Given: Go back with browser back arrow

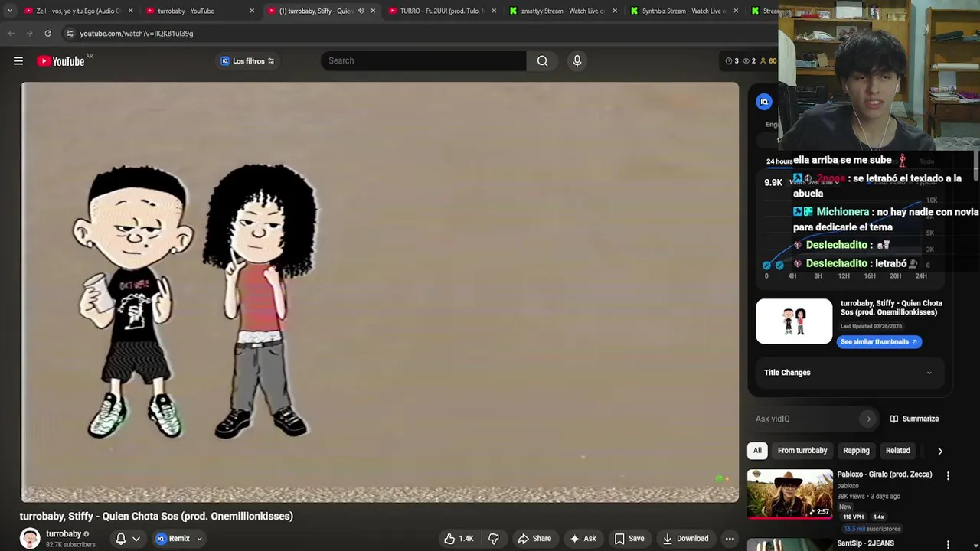Looking at the screenshot, I should coord(11,34).
